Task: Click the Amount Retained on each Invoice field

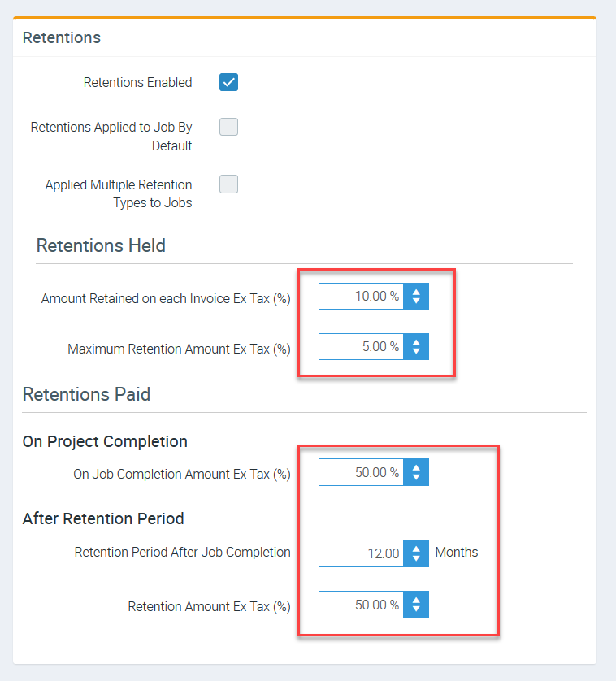Action: pyautogui.click(x=362, y=297)
